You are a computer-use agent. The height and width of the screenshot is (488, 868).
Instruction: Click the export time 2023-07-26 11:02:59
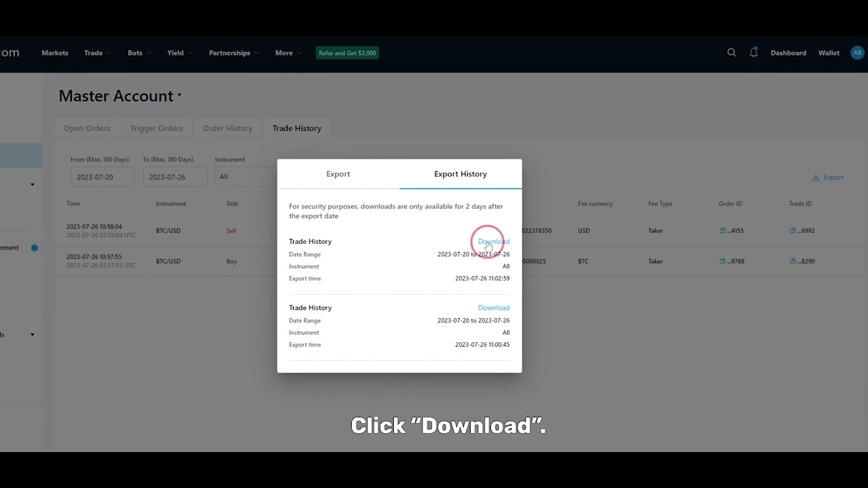point(482,279)
